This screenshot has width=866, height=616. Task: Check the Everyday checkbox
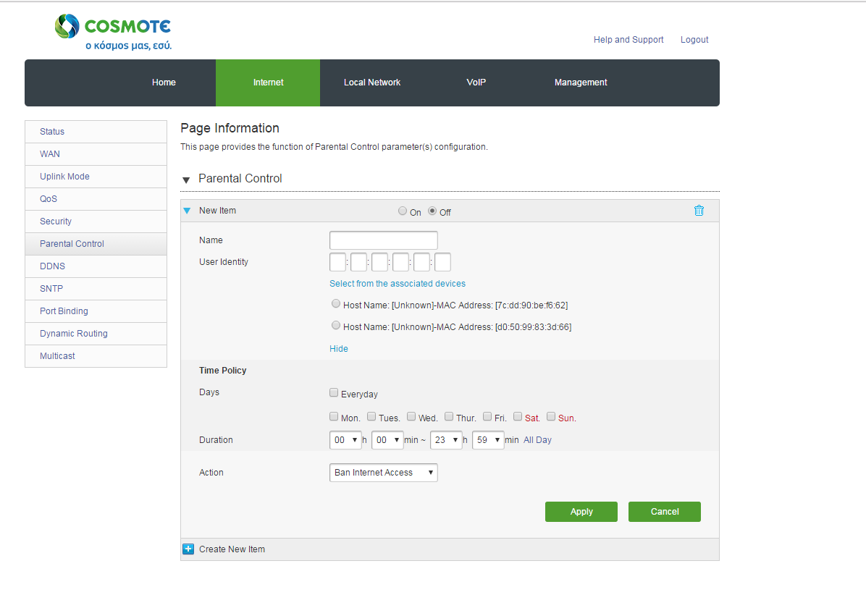[334, 392]
